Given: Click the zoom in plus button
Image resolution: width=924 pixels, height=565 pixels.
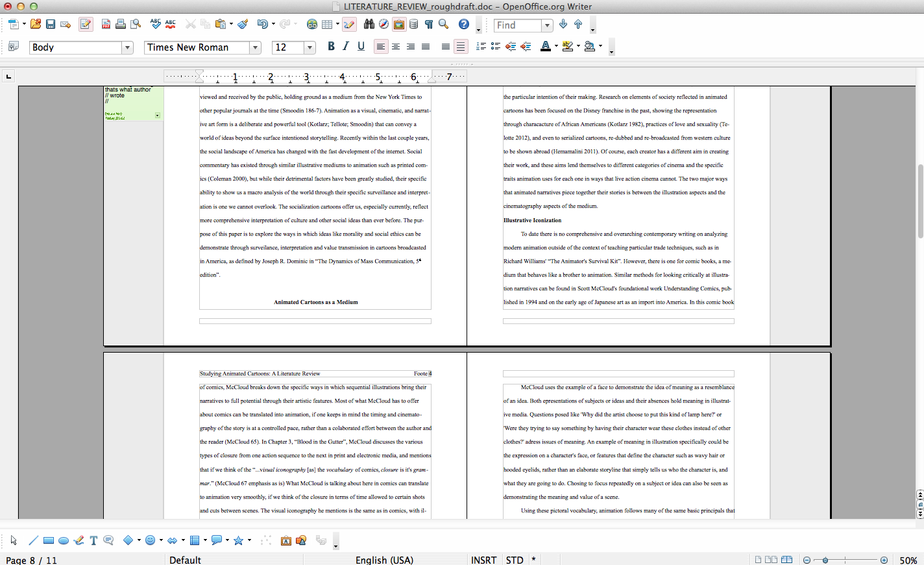Looking at the screenshot, I should (x=884, y=560).
